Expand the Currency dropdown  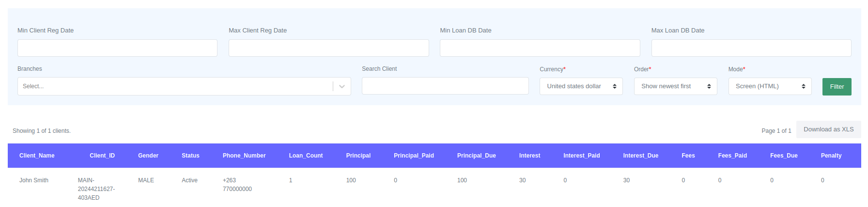point(581,86)
